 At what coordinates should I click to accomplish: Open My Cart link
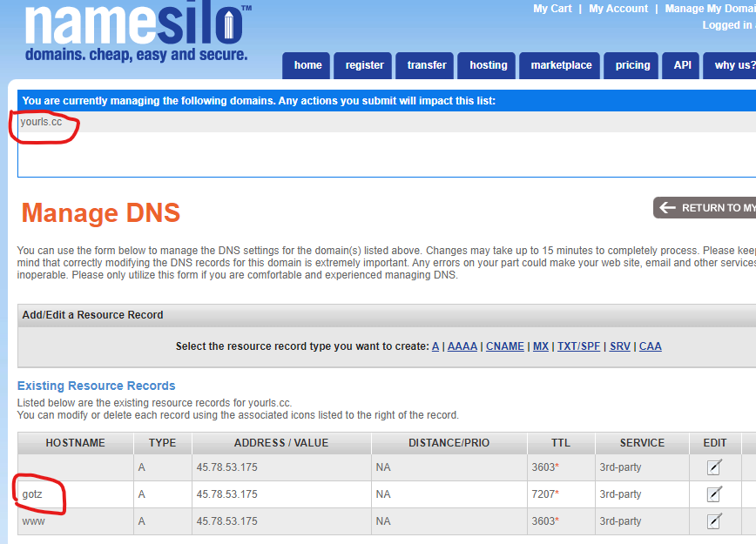[552, 9]
